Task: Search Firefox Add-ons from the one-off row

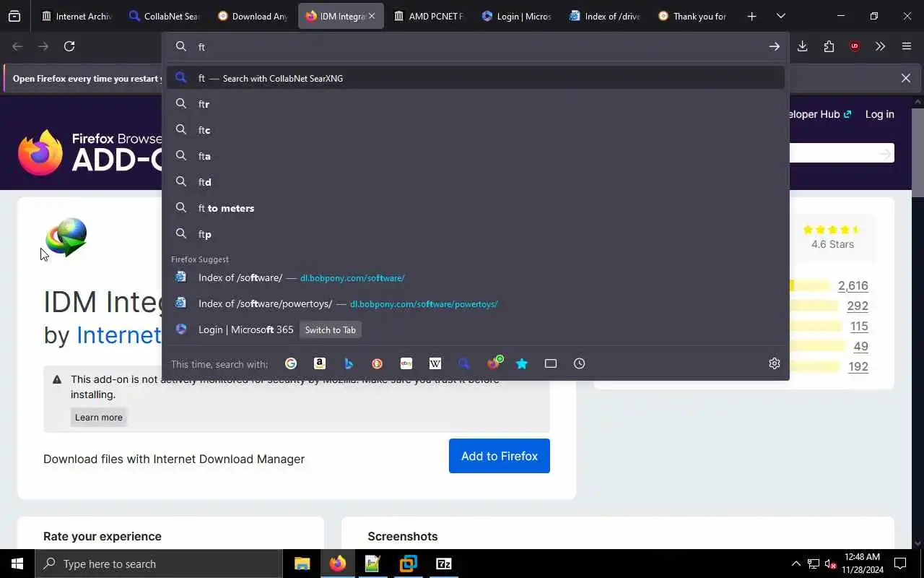Action: [494, 363]
